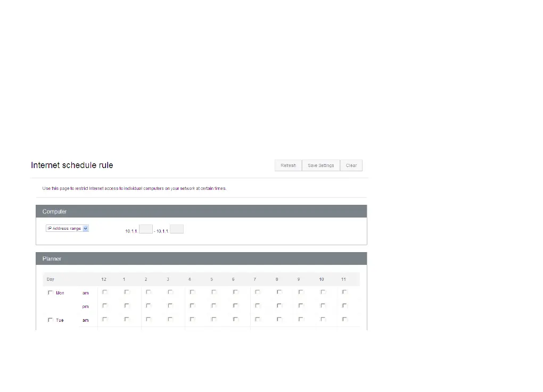
Task: Check Tue am 4 o'clock box
Action: click(192, 319)
